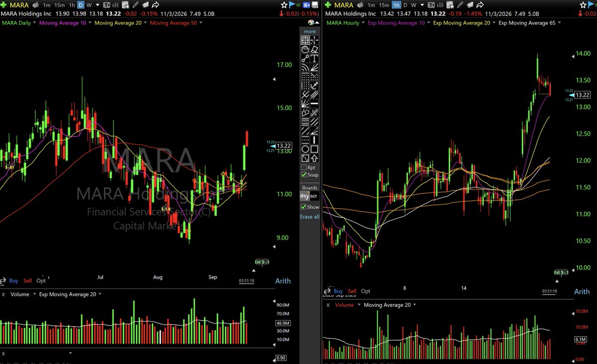Select 1h timeframe in left chart
Viewport: 597px width, 364px height.
coord(72,5)
